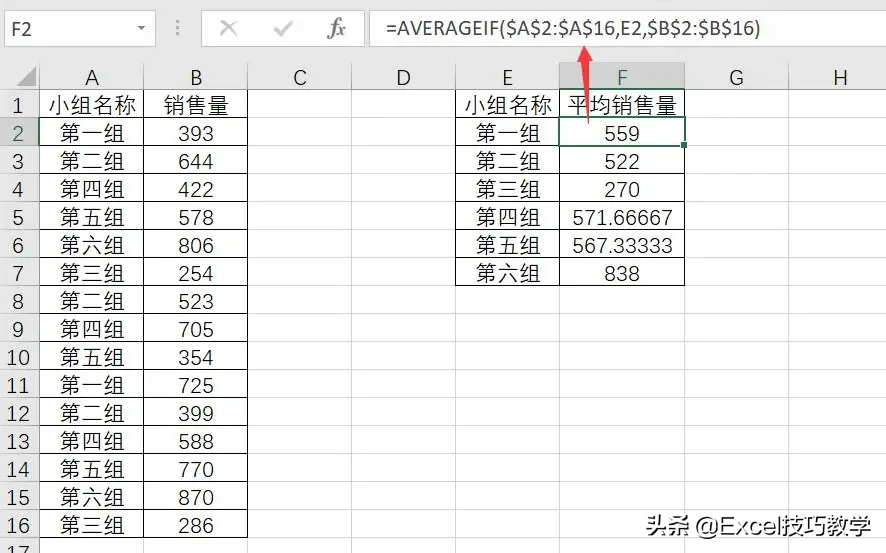This screenshot has width=886, height=553.
Task: Click the select-all corner triangle
Action: (x=25, y=76)
